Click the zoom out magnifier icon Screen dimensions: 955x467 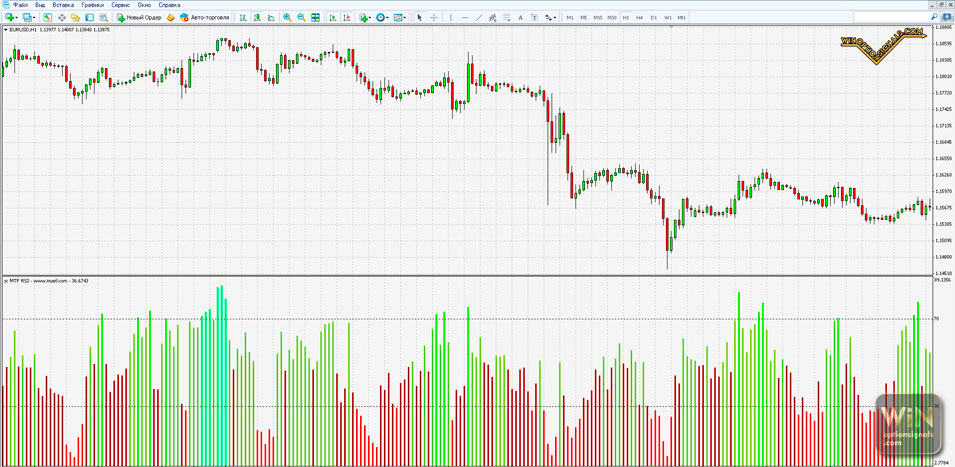pyautogui.click(x=301, y=18)
